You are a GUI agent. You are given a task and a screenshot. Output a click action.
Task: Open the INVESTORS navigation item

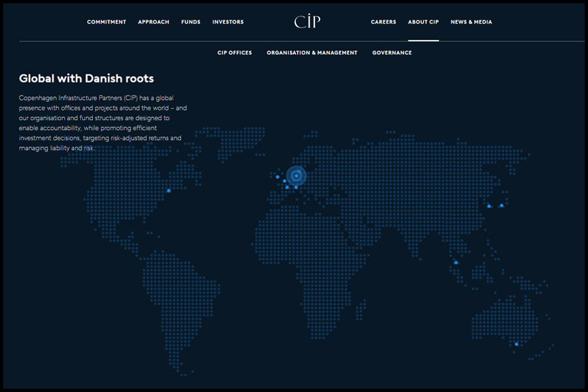[x=227, y=22]
